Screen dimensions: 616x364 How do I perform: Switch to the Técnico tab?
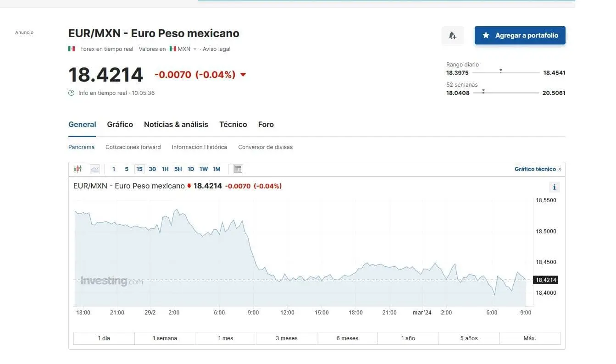click(x=233, y=124)
